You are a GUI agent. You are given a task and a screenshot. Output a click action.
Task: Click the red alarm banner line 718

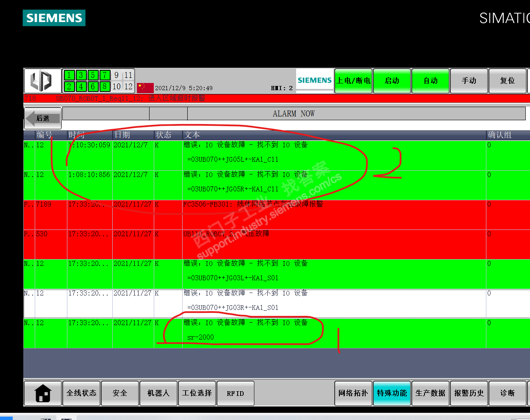point(277,98)
